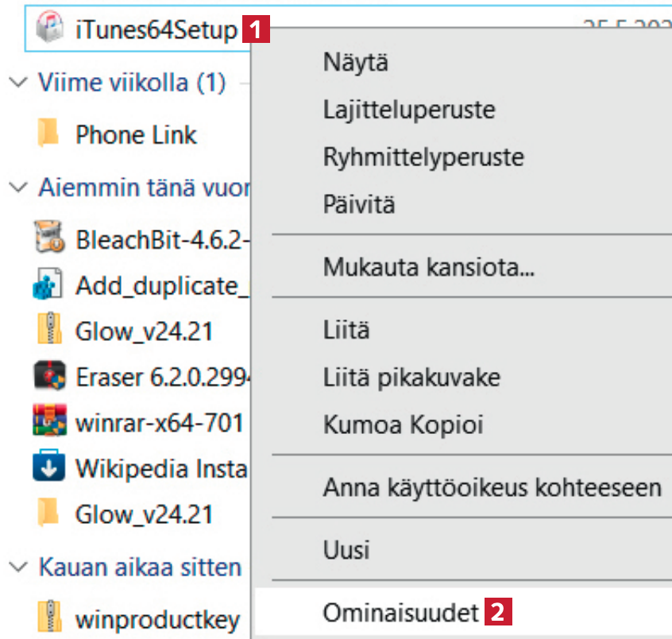Screen dimensions: 672x639
Task: Select Kumoa Kopioi menu entry
Action: [404, 424]
